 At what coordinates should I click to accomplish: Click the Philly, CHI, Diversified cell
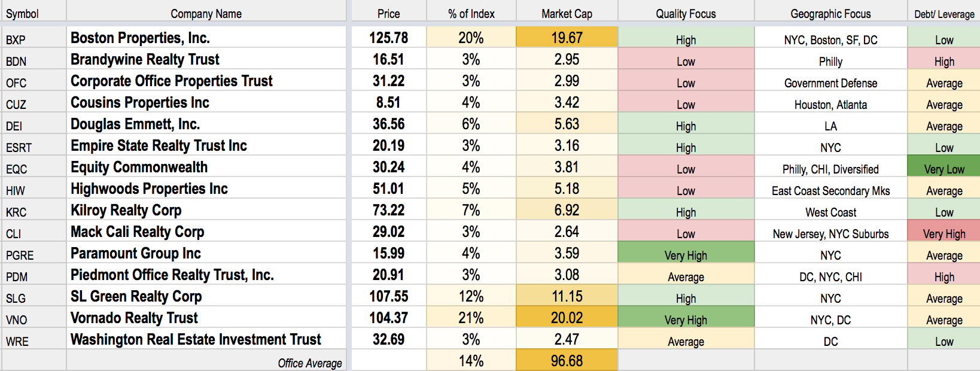(830, 166)
